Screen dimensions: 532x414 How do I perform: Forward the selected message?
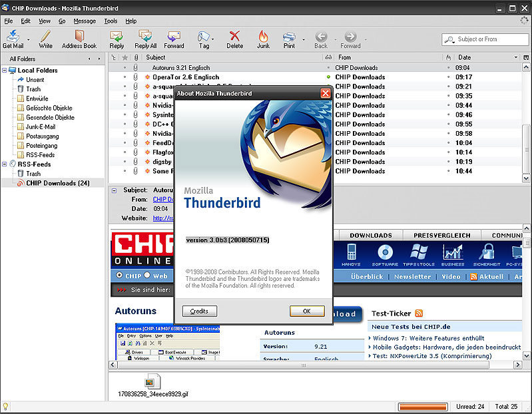point(174,36)
